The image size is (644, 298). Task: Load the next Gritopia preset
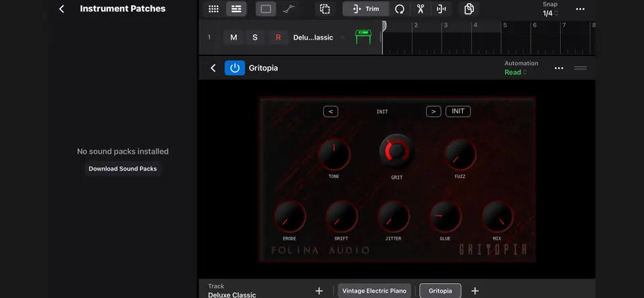click(x=433, y=111)
